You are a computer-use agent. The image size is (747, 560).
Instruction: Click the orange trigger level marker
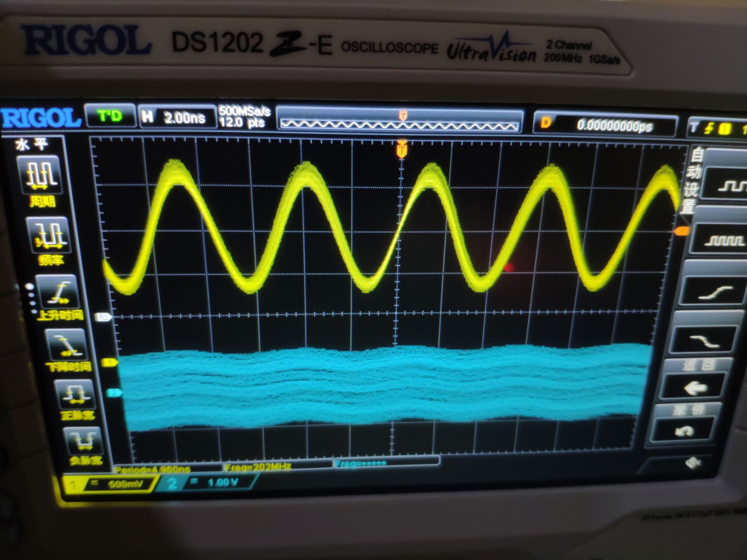tap(681, 232)
